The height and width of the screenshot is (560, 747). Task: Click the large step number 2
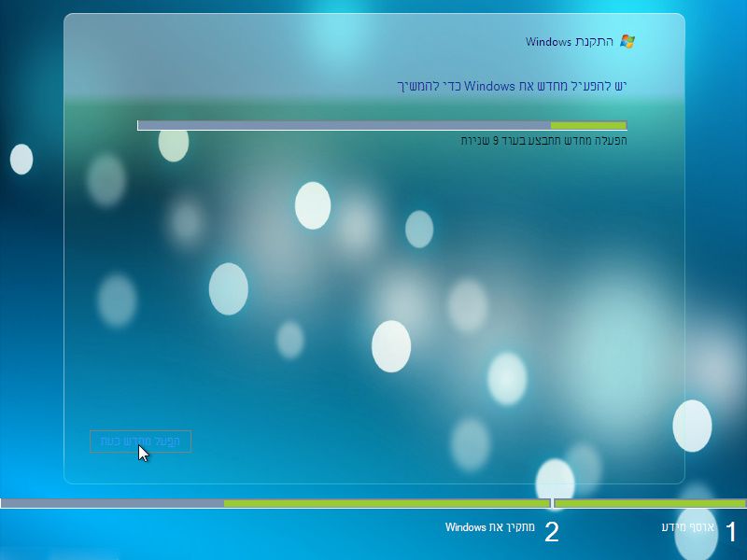(551, 532)
